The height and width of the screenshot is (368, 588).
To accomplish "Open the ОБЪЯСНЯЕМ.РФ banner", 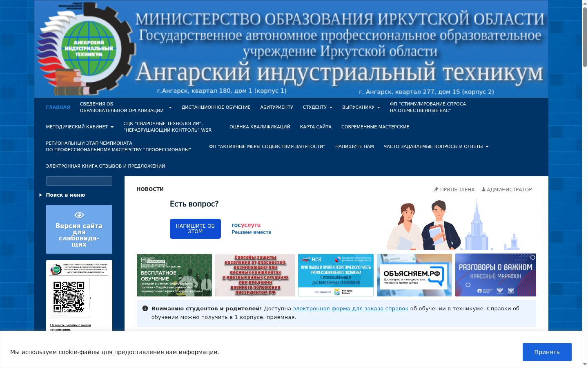I will (414, 275).
